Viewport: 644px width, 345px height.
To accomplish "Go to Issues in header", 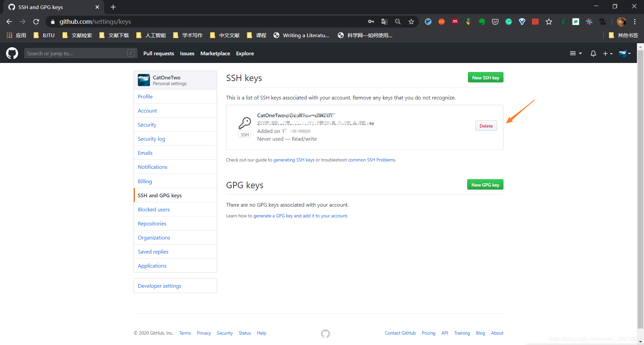I will (x=187, y=53).
